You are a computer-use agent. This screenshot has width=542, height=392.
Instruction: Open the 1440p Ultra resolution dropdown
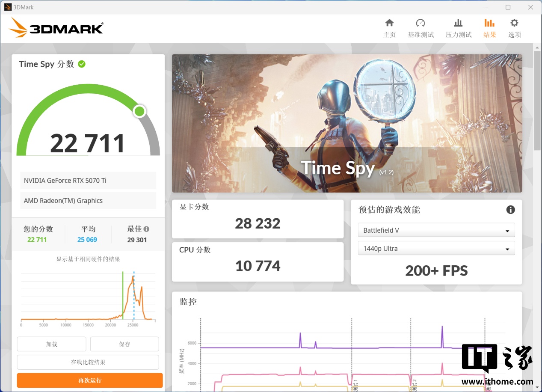436,249
